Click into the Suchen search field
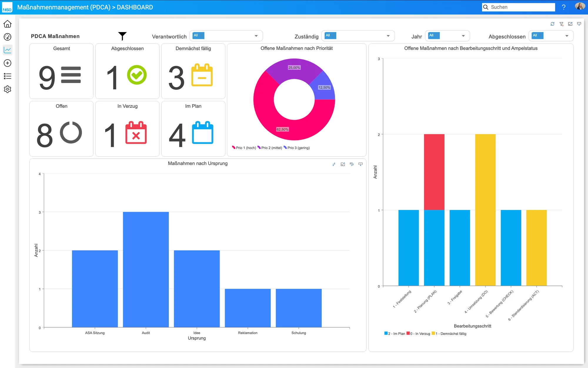Screen dimensions: 588x368 point(519,7)
